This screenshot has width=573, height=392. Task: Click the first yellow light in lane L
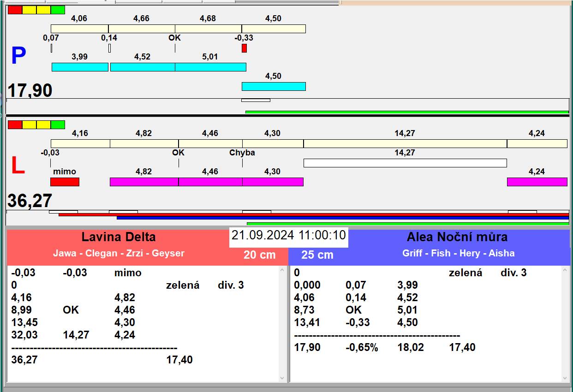click(x=29, y=125)
